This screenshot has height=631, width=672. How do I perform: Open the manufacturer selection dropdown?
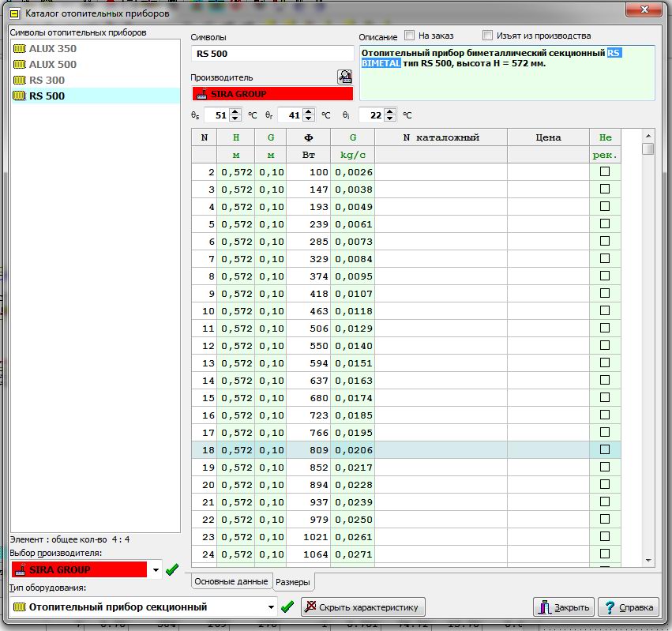(x=156, y=569)
